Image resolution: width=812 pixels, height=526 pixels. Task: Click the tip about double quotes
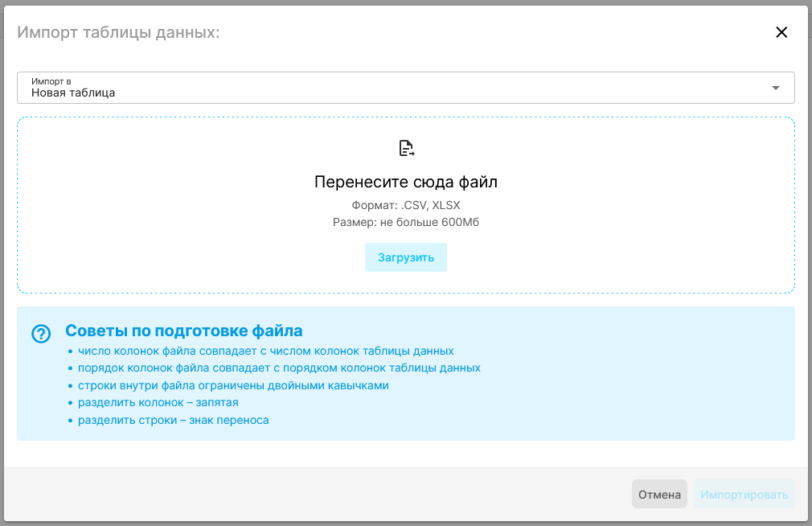click(233, 385)
